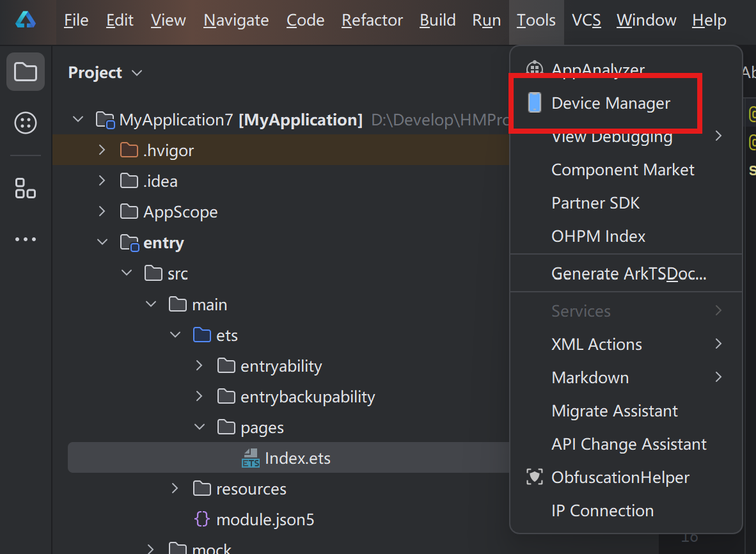This screenshot has width=756, height=554.
Task: Click the resources folder icon
Action: [x=202, y=488]
